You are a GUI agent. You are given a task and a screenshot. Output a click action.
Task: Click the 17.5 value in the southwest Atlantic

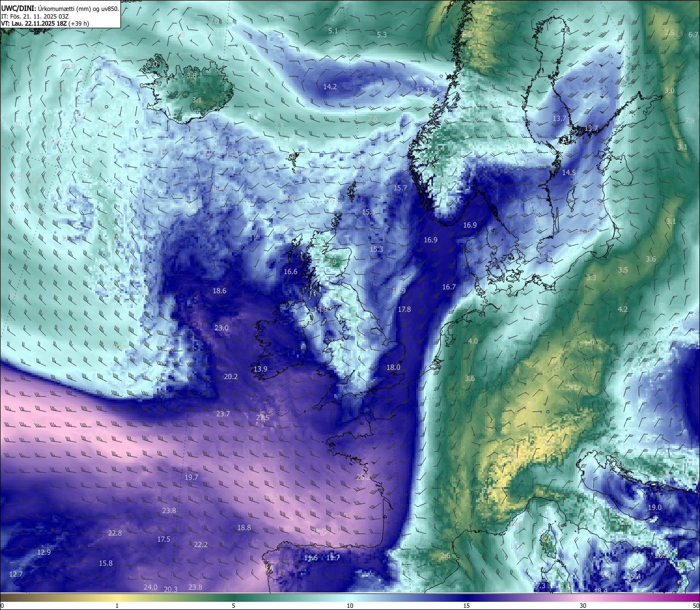164,539
